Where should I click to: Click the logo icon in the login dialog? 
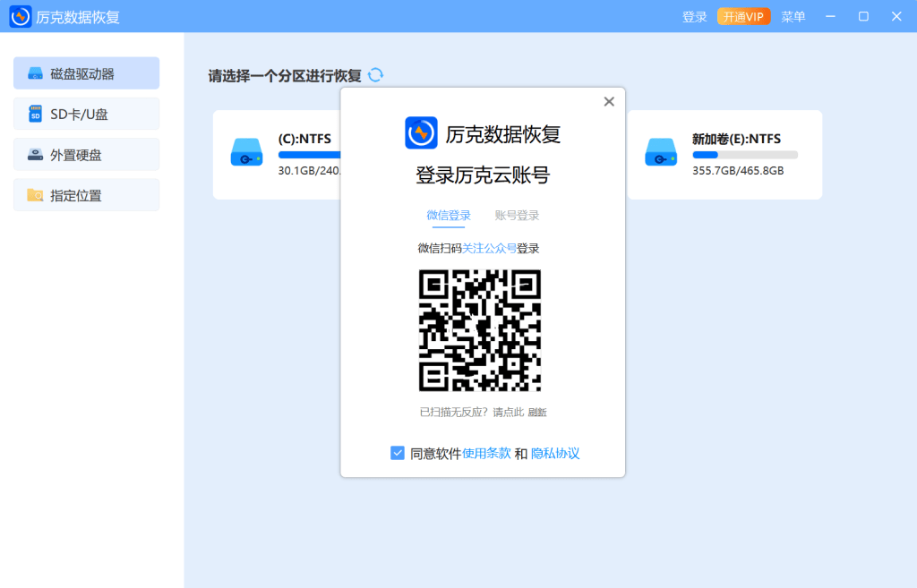(x=421, y=132)
